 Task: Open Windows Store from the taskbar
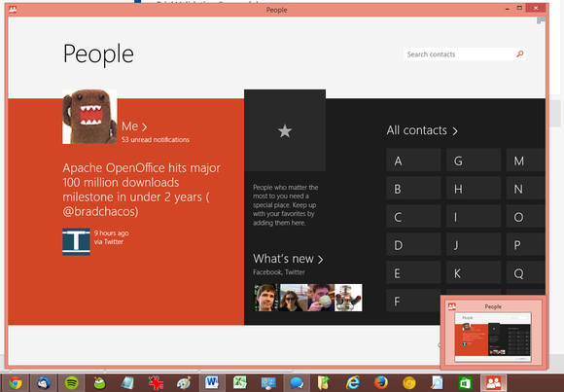(x=465, y=383)
